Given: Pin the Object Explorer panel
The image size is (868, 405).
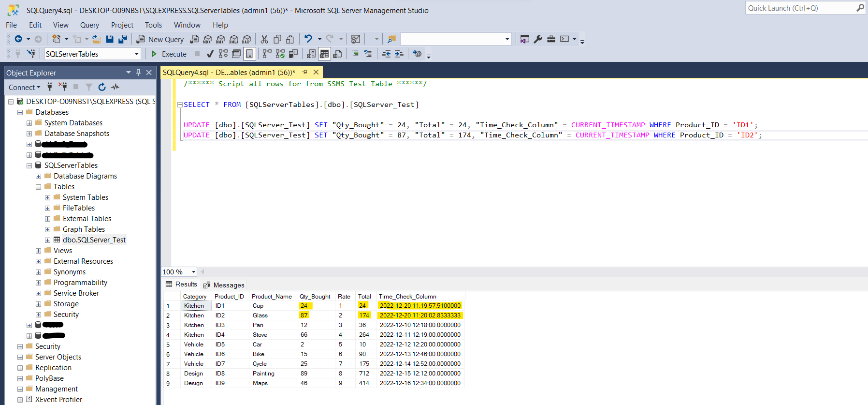Looking at the screenshot, I should click(138, 73).
